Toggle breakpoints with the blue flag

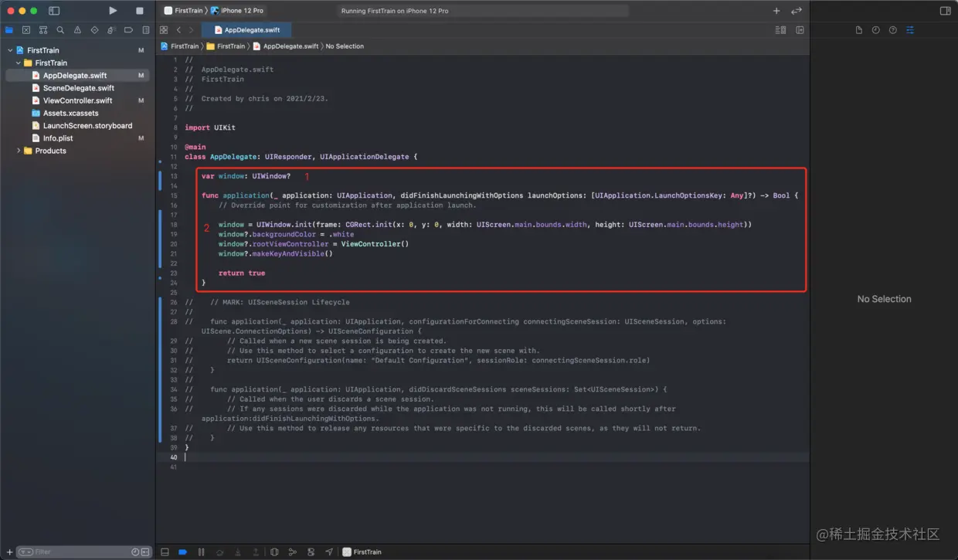[183, 552]
